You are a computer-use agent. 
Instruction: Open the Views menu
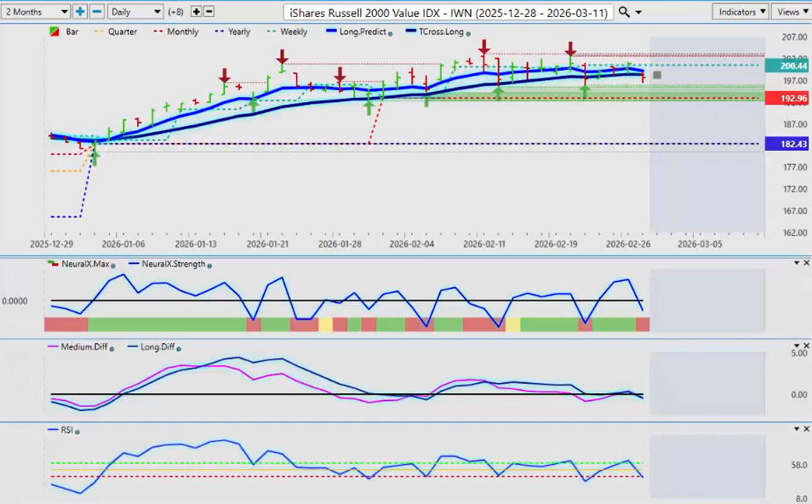point(792,12)
